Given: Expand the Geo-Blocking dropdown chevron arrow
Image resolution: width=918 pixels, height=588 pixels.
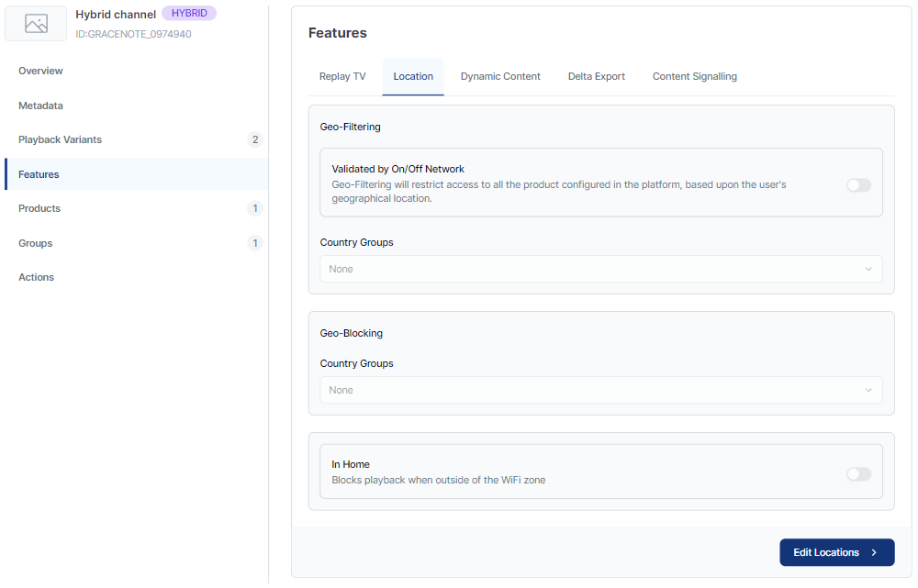Looking at the screenshot, I should (868, 391).
